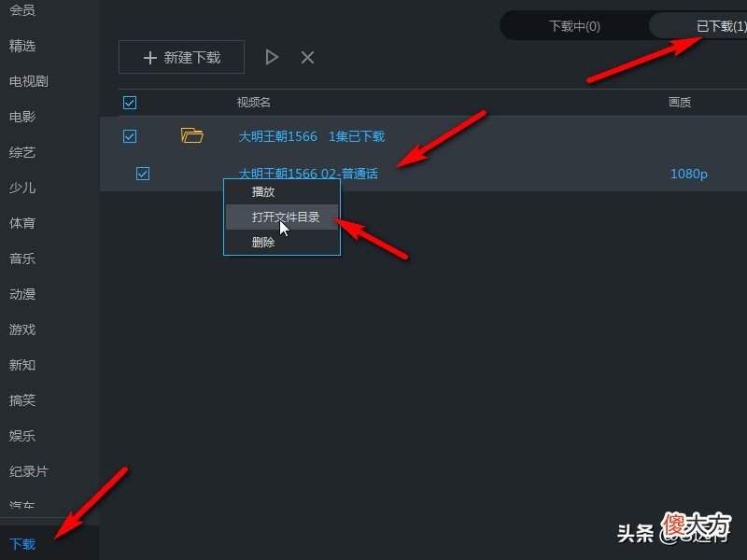Toggle the select-all checkbox beside 视频名

tap(130, 103)
